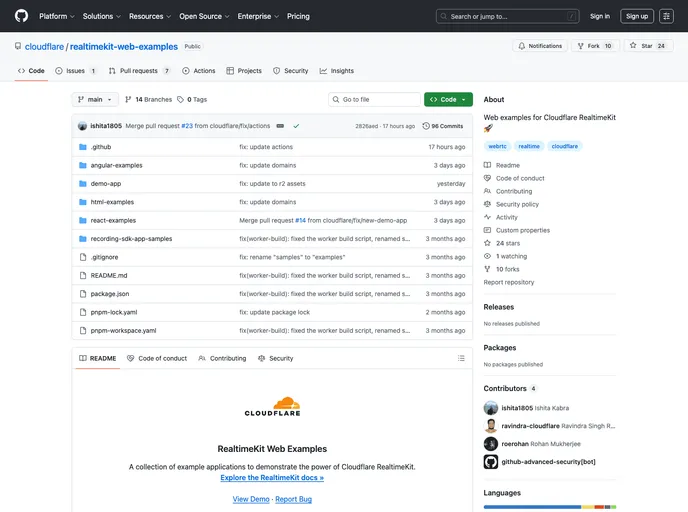
Task: Click the Report repository link
Action: click(509, 282)
